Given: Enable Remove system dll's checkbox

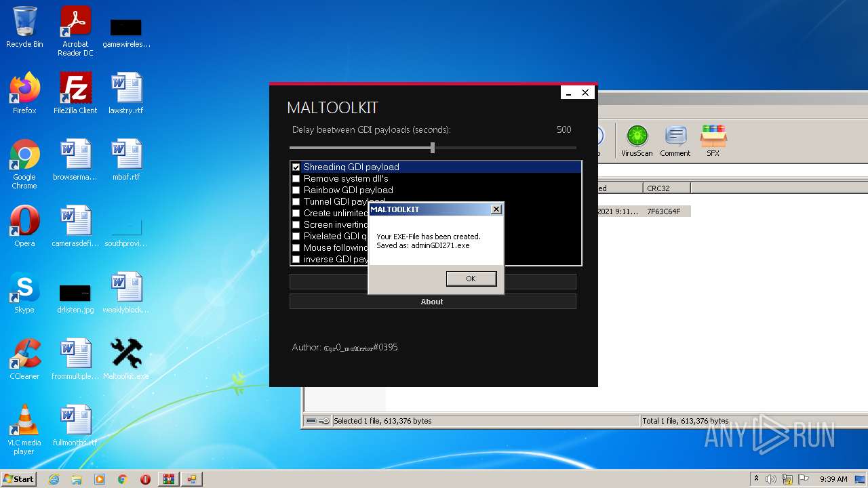Looking at the screenshot, I should click(x=296, y=179).
